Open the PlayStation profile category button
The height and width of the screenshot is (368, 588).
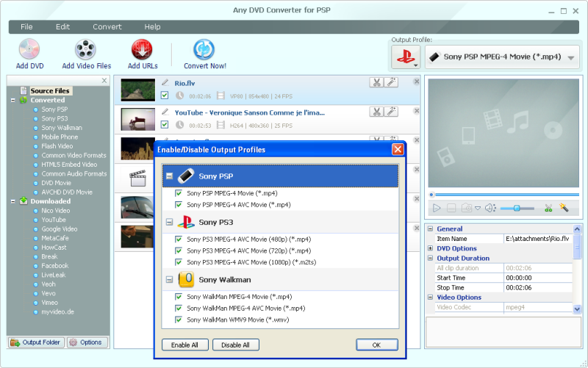[x=406, y=57]
